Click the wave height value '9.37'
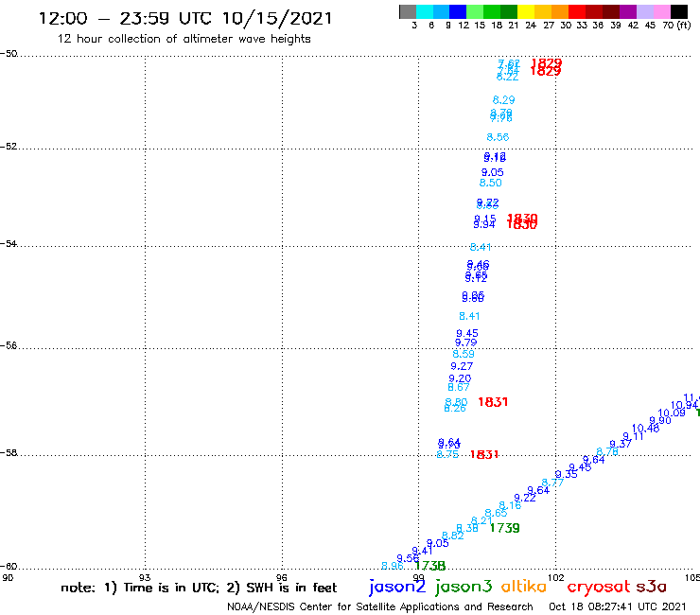The width and height of the screenshot is (700, 615). [621, 444]
